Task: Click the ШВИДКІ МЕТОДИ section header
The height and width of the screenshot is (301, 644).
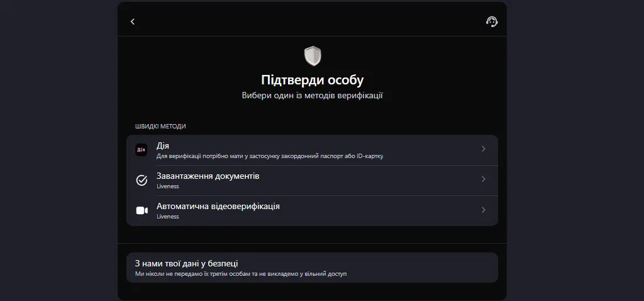Action: [160, 126]
